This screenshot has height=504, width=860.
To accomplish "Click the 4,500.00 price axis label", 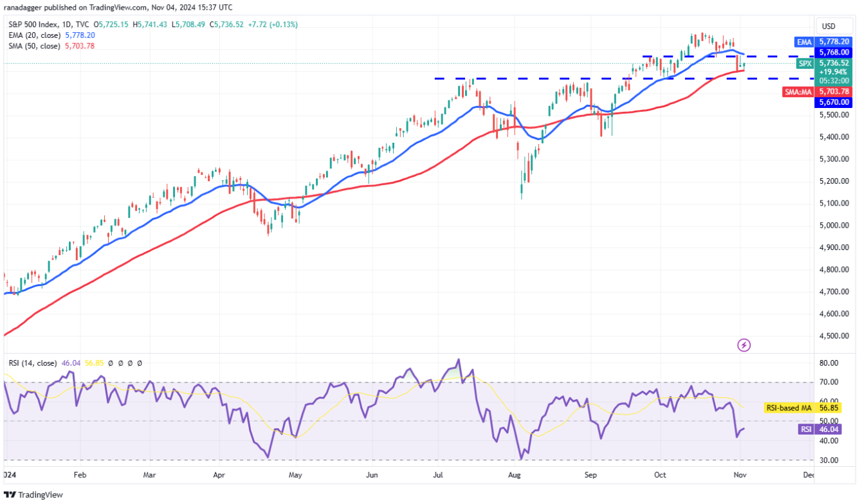I will click(x=834, y=336).
